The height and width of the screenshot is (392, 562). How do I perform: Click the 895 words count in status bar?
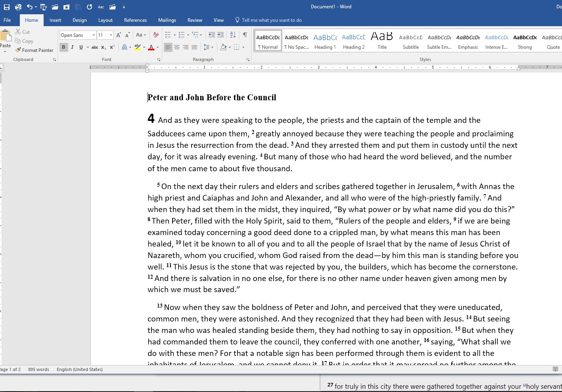(38, 369)
